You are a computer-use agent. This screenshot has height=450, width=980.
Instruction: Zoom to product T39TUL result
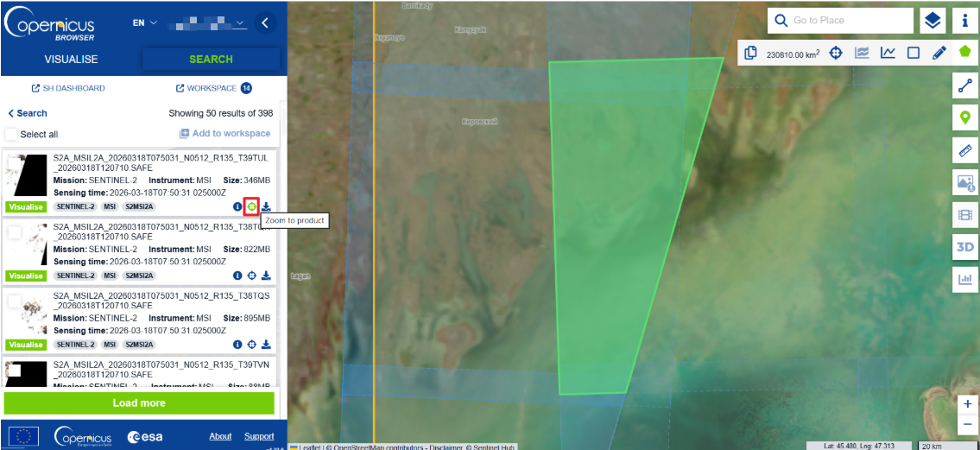[x=252, y=206]
